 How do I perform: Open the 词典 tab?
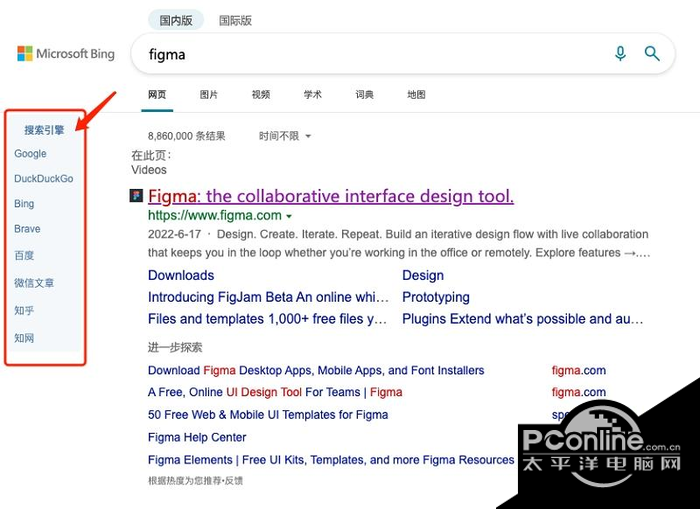(364, 95)
